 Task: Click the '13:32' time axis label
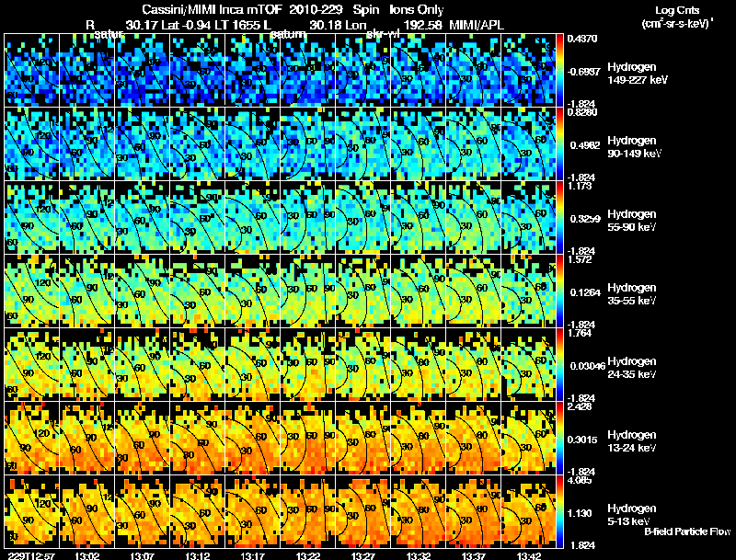coord(419,556)
